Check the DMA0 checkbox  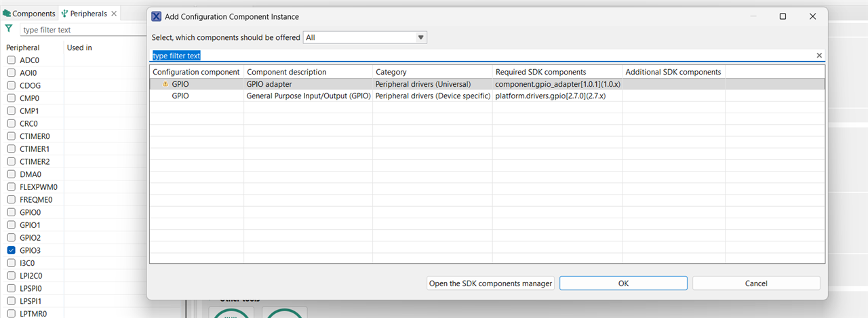[11, 174]
